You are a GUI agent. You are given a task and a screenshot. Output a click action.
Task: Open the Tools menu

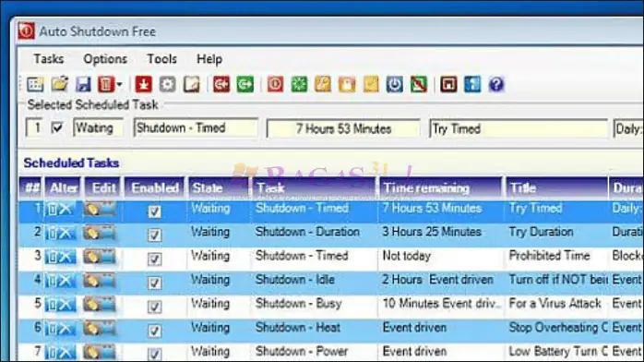[161, 59]
